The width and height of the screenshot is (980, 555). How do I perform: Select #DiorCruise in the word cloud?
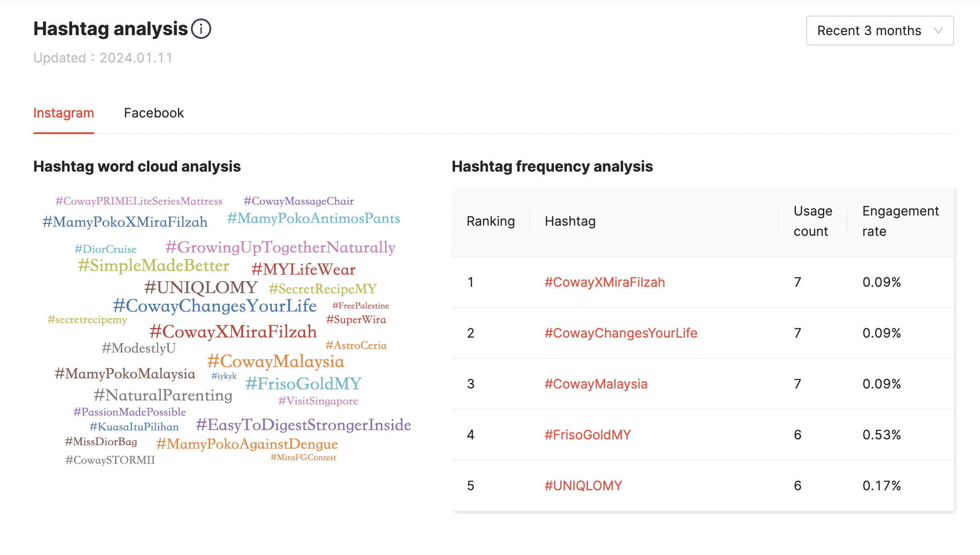[105, 249]
